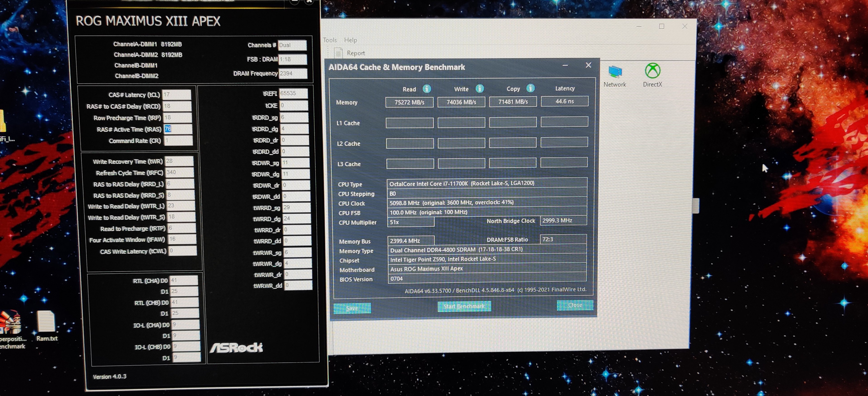Click the Memory Read result 75272 MB/s
868x396 pixels.
tap(409, 102)
